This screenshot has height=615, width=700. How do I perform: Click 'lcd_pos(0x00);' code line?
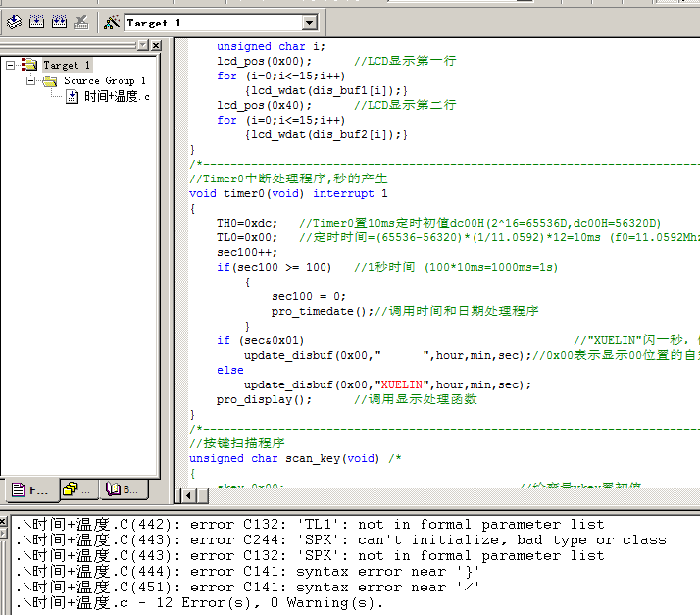point(265,61)
